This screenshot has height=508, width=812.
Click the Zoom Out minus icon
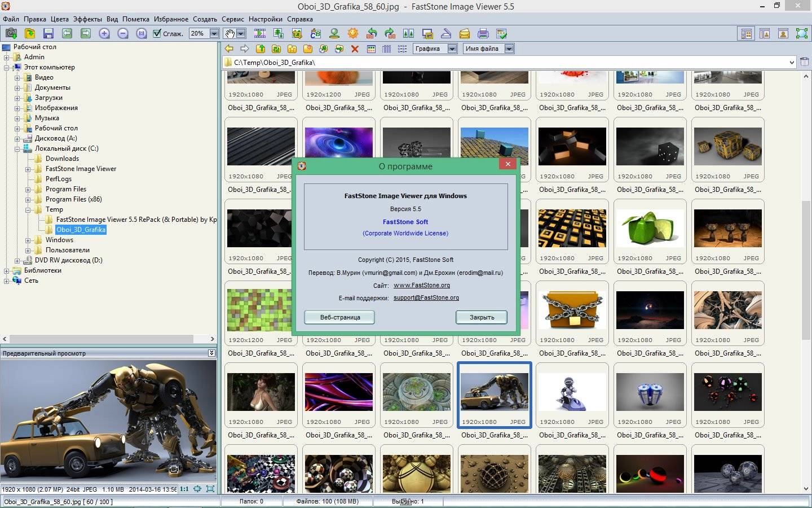pyautogui.click(x=123, y=33)
